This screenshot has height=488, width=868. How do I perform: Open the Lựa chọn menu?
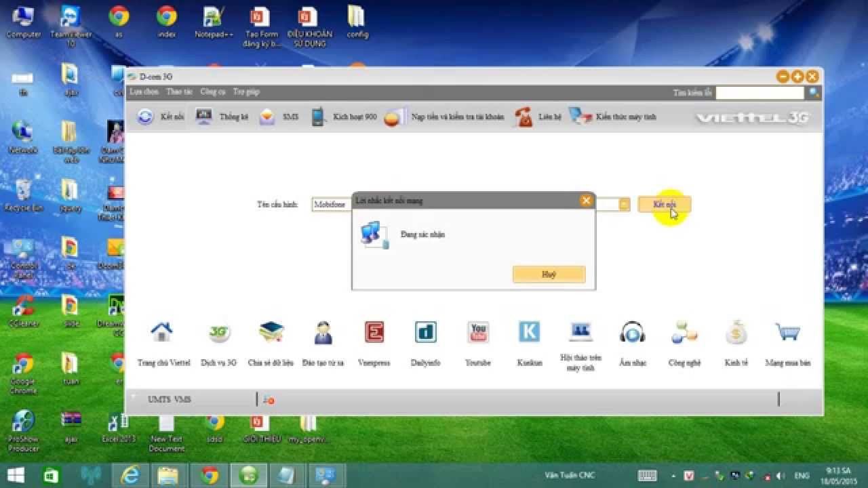point(144,91)
